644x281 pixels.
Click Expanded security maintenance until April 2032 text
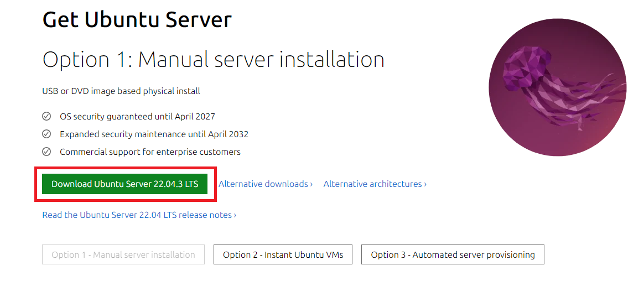point(154,134)
